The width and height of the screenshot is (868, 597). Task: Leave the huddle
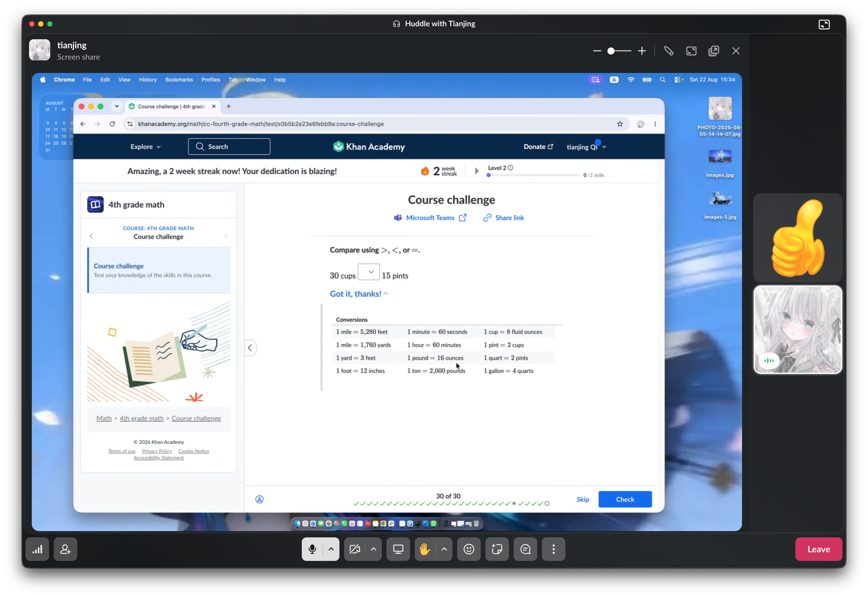click(819, 549)
